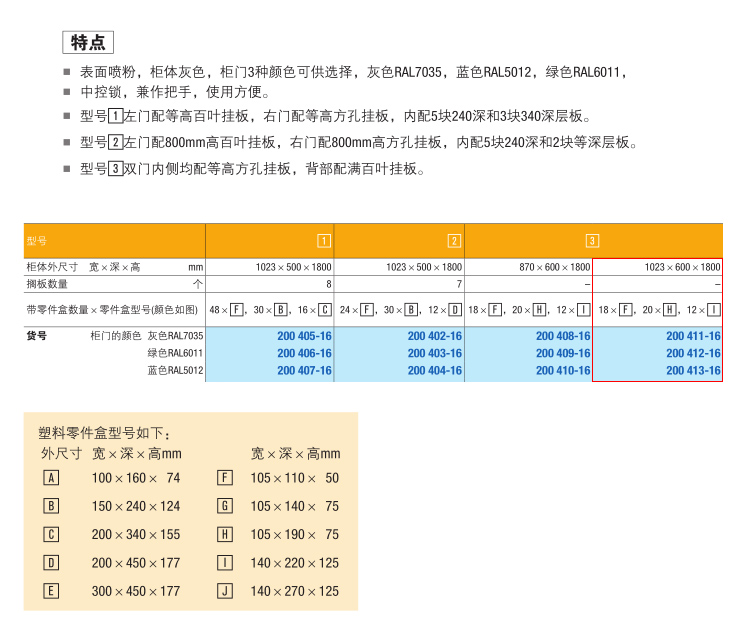The height and width of the screenshot is (623, 750).
Task: Click the 型号 label in the orange header
Action: pos(37,241)
